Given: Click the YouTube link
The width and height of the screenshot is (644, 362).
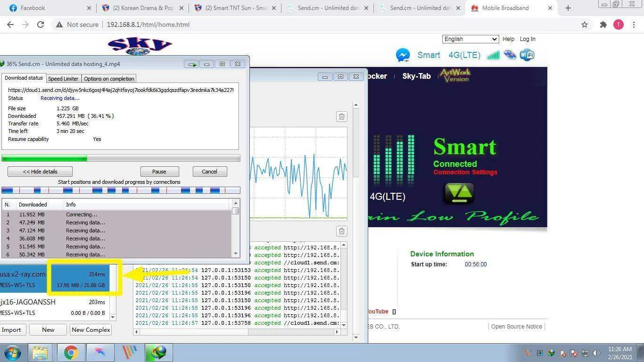Looking at the screenshot, I should pyautogui.click(x=378, y=312).
